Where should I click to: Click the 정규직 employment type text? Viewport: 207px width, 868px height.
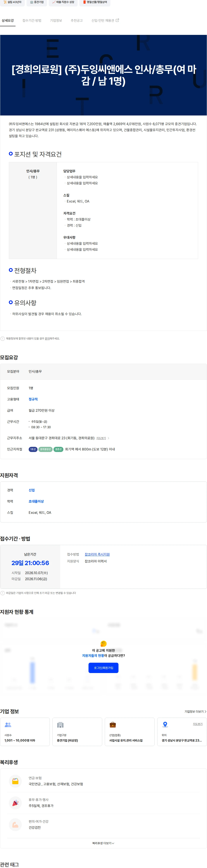[33, 399]
